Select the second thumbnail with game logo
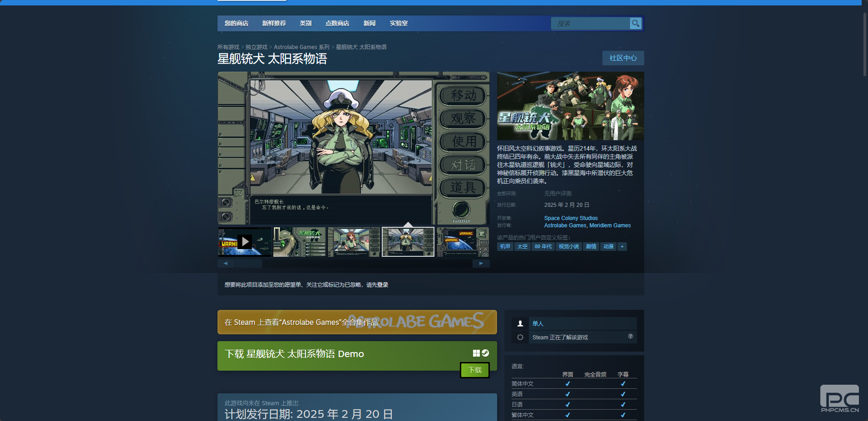The image size is (868, 421). (299, 242)
